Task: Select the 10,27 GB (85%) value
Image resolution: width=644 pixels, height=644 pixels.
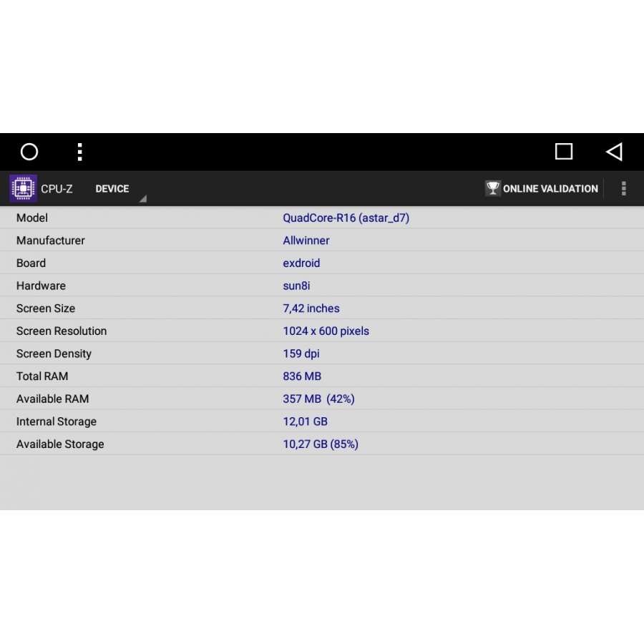Action: click(321, 444)
